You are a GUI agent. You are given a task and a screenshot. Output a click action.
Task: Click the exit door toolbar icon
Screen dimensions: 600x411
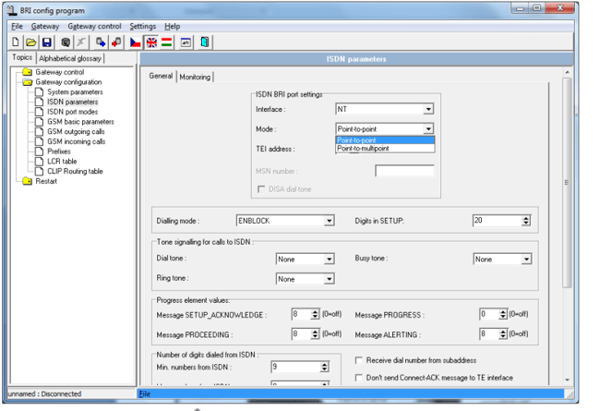(205, 42)
